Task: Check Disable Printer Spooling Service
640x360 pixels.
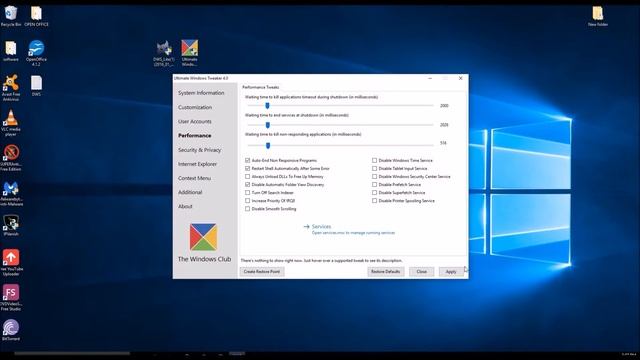Action: coord(374,200)
